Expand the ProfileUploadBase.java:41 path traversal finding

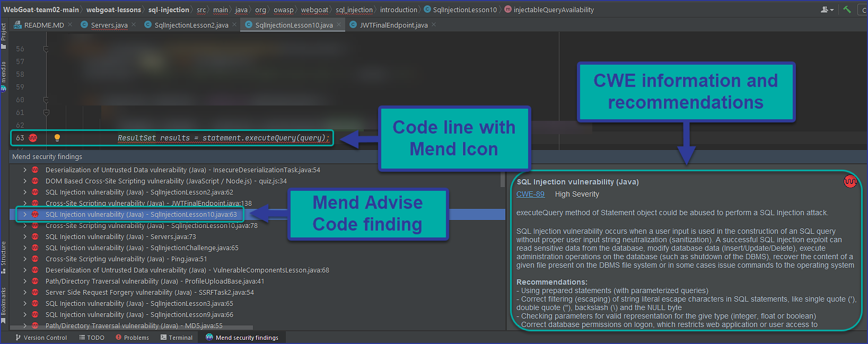pyautogui.click(x=25, y=281)
